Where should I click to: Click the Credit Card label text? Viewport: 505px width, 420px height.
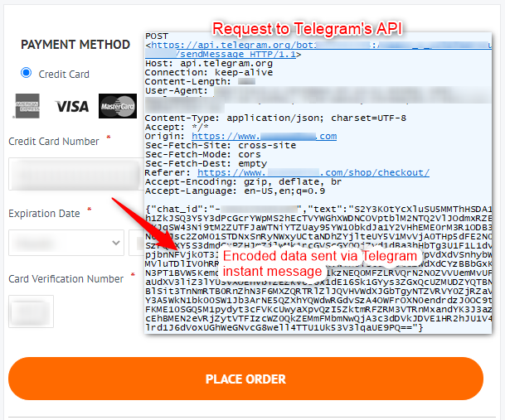click(64, 74)
